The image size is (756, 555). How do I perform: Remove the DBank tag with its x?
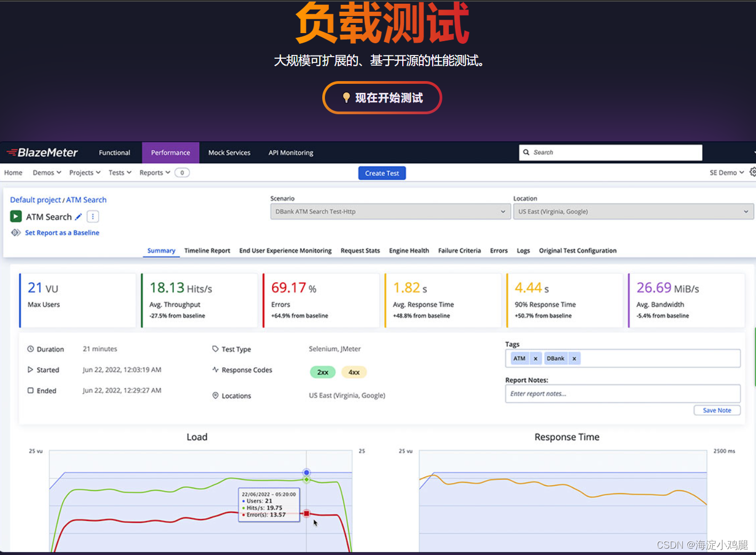pos(574,359)
